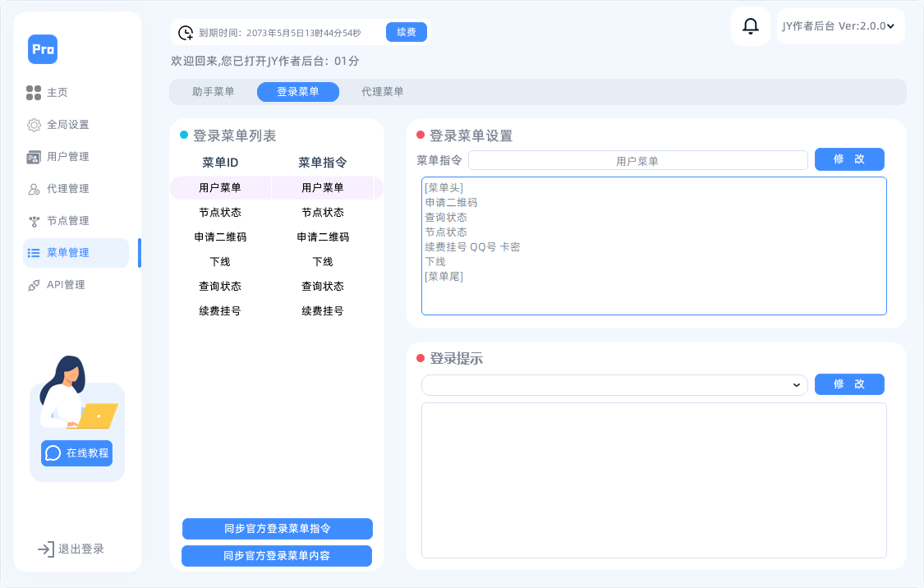The width and height of the screenshot is (924, 588).
Task: Select 用户菜单 in the menu list
Action: 218,187
